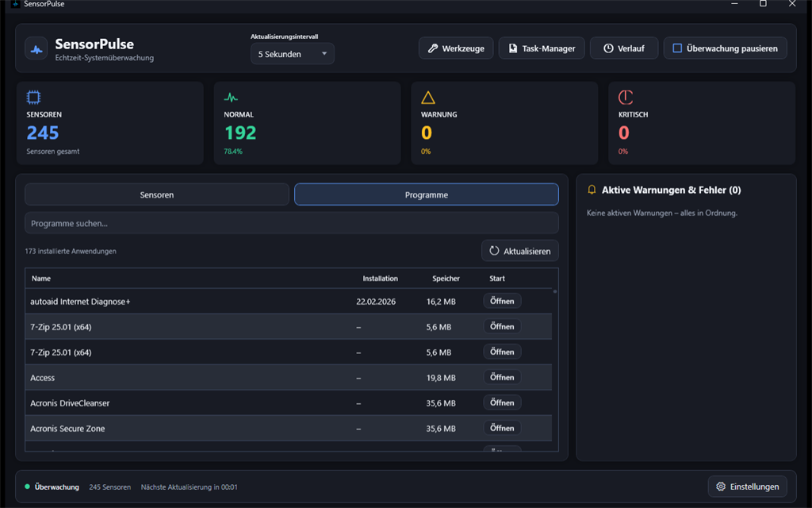The width and height of the screenshot is (812, 508).
Task: Click the SensorPulse title bar app icon
Action: click(16, 4)
